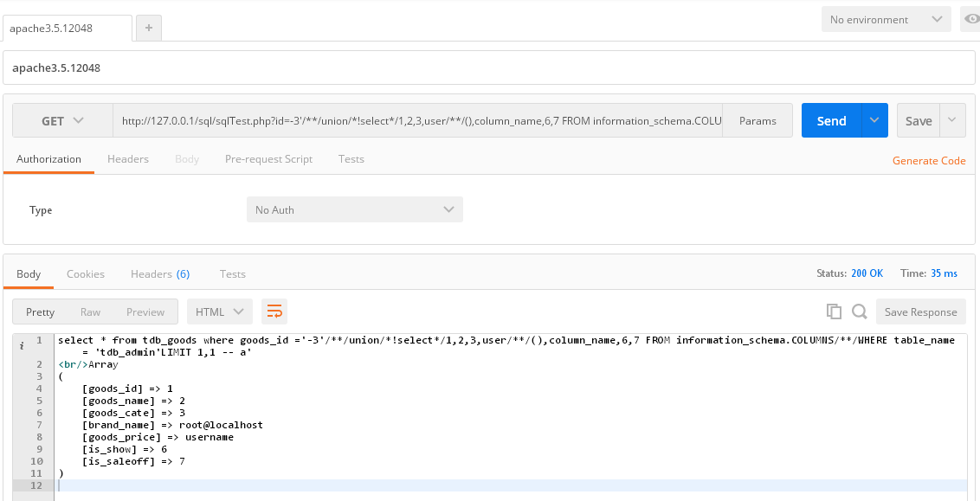Open the GET method dropdown
980x501 pixels.
pyautogui.click(x=62, y=120)
